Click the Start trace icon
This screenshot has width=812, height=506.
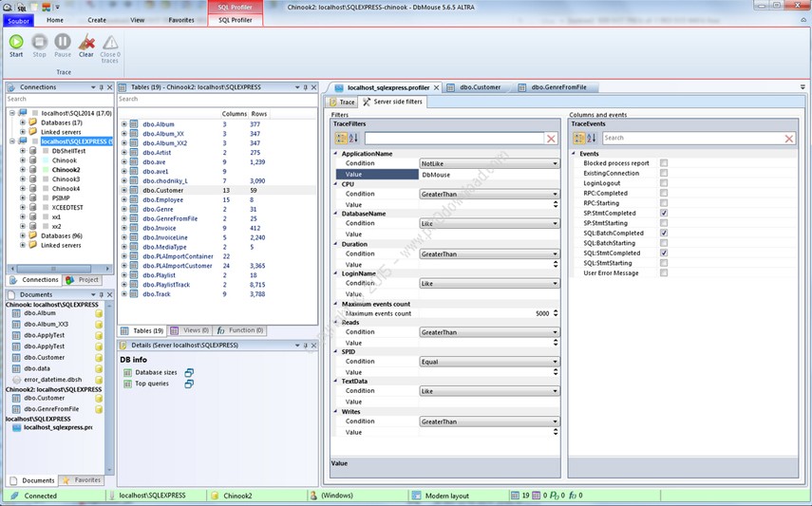[x=16, y=42]
